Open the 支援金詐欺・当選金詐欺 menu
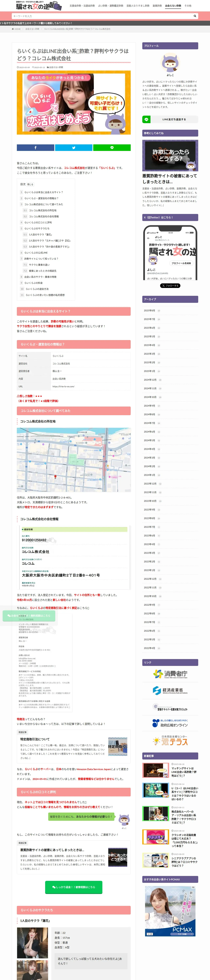This screenshot has height=980, width=210. [82, 6]
